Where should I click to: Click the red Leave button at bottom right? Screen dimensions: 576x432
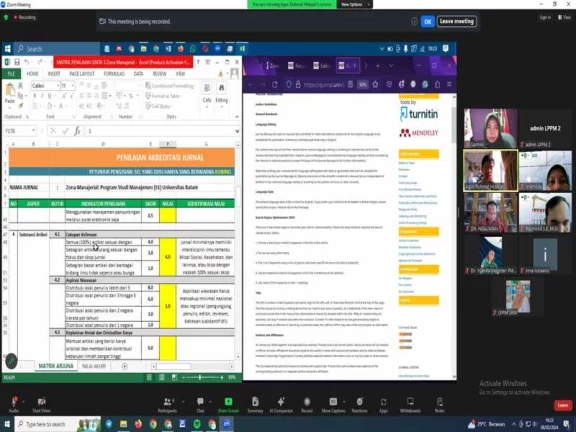pos(563,405)
